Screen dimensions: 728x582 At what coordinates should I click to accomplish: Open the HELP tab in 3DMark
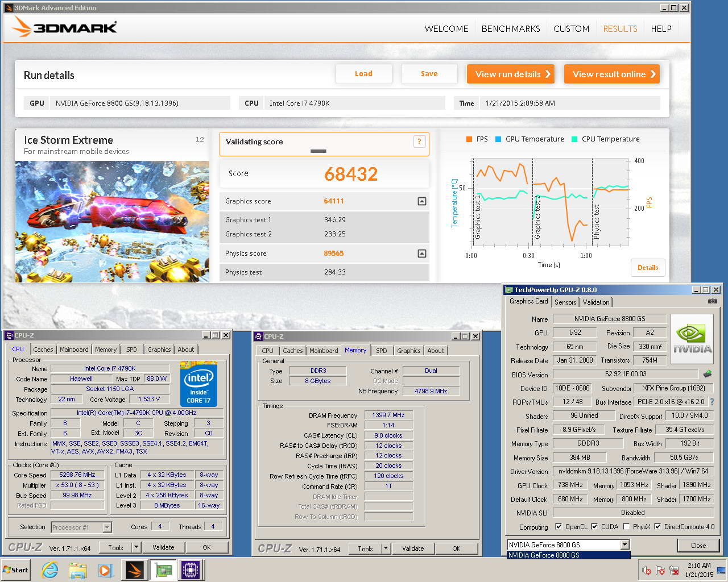pyautogui.click(x=661, y=29)
